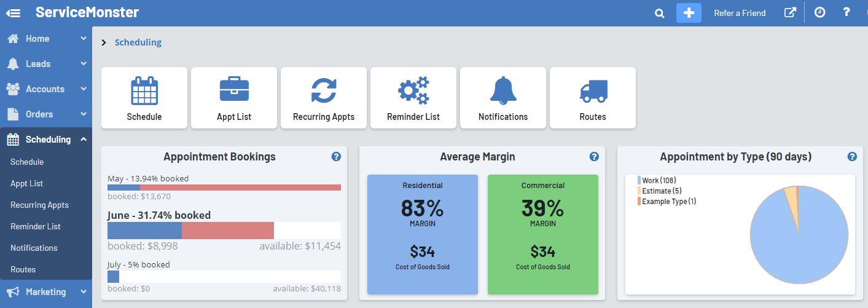
Task: Click the Reminder List gears icon
Action: pos(413,91)
